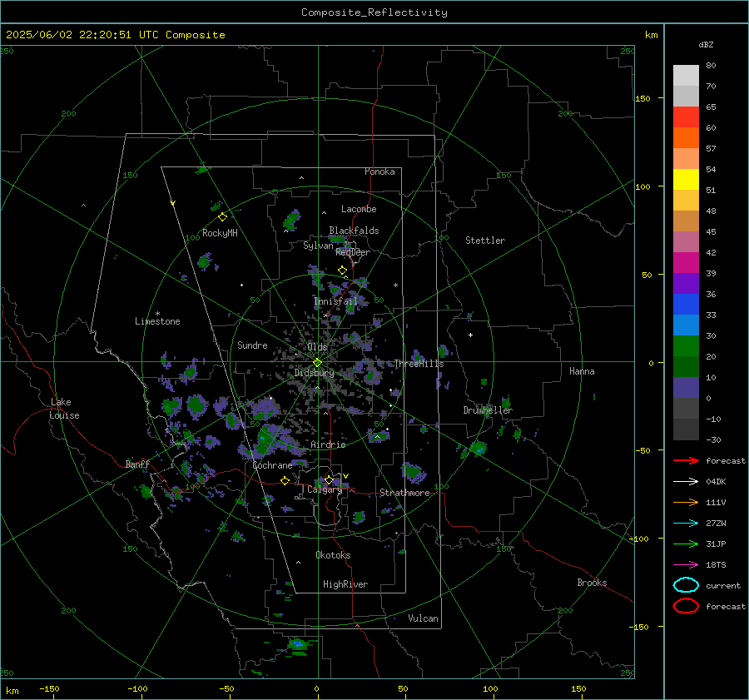Viewport: 749px width, 700px height.
Task: Click the Lacombe city label
Action: (x=359, y=209)
